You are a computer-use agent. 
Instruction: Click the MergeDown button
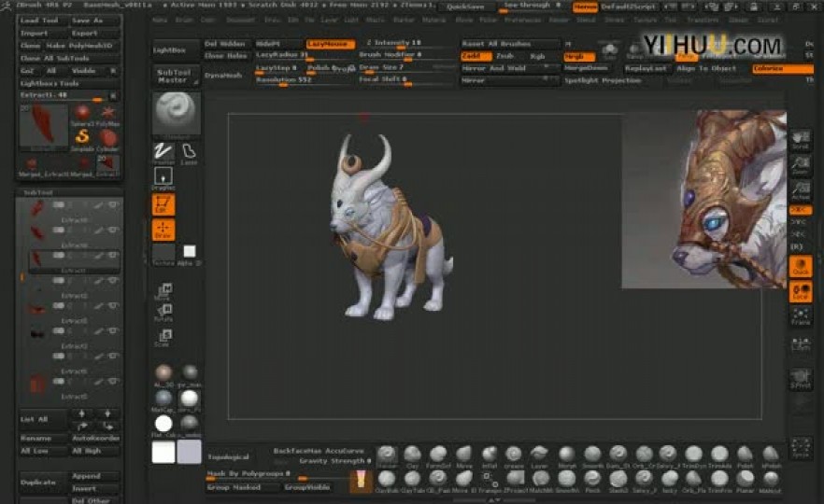click(x=590, y=69)
